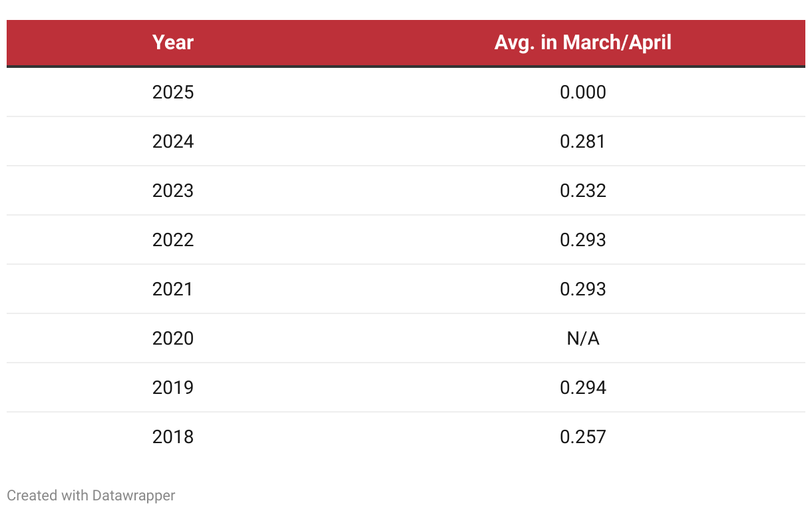Click the Avg. in March/April column header
Image resolution: width=812 pixels, height=511 pixels.
pyautogui.click(x=582, y=43)
